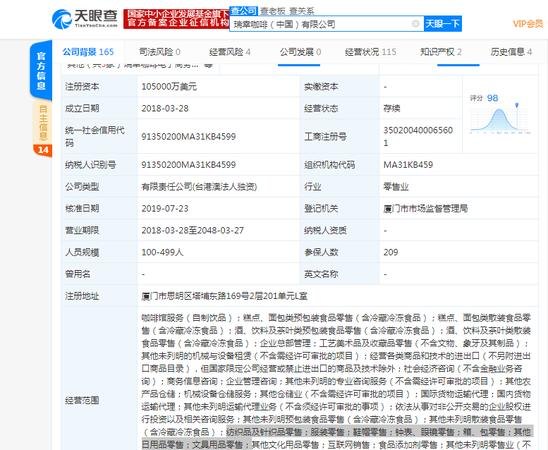This screenshot has width=548, height=450.
Task: Open the 司法风险 tab
Action: [159, 52]
